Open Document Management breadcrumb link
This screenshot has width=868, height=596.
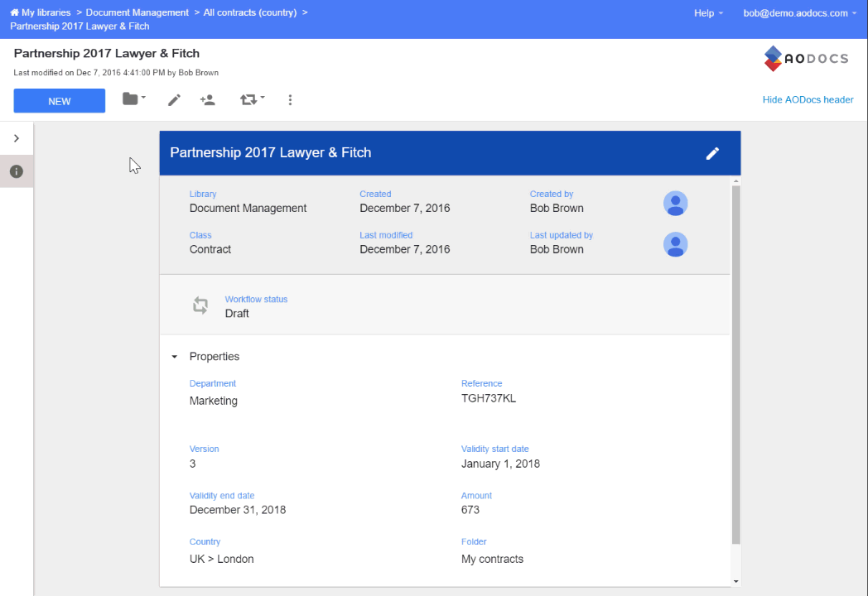tap(137, 12)
